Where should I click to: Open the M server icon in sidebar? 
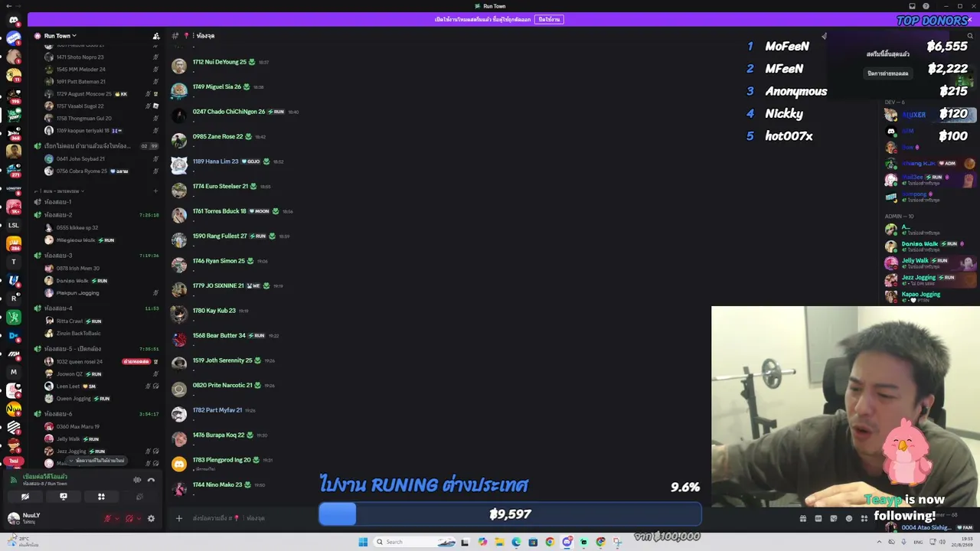[x=14, y=372]
